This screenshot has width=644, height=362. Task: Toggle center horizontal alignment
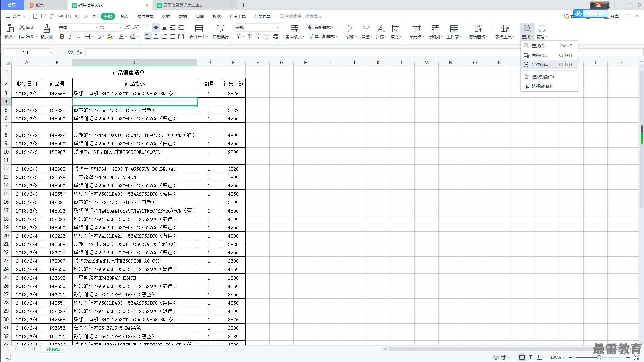(156, 36)
